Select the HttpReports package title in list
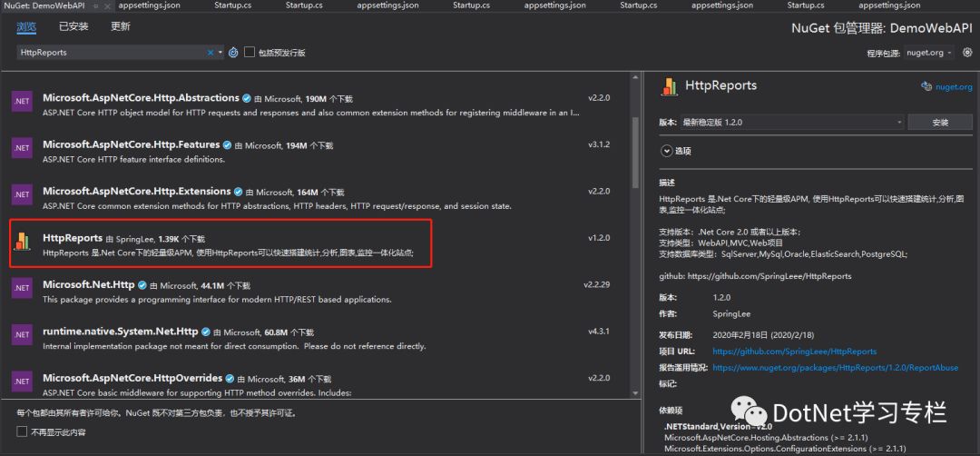The width and height of the screenshot is (980, 456). pyautogui.click(x=73, y=238)
